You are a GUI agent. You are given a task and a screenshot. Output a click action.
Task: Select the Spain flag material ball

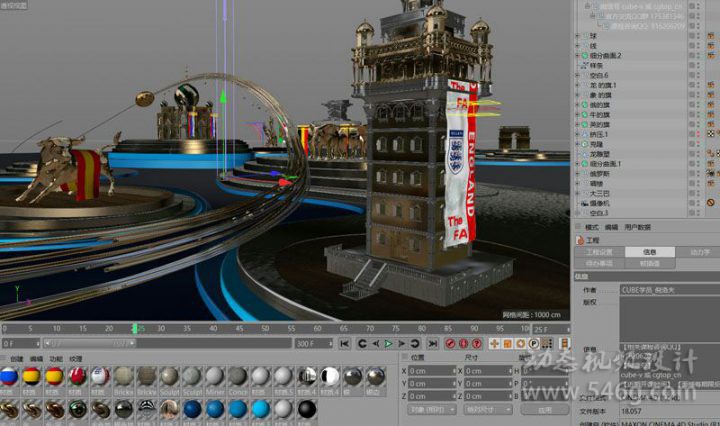pos(32,375)
